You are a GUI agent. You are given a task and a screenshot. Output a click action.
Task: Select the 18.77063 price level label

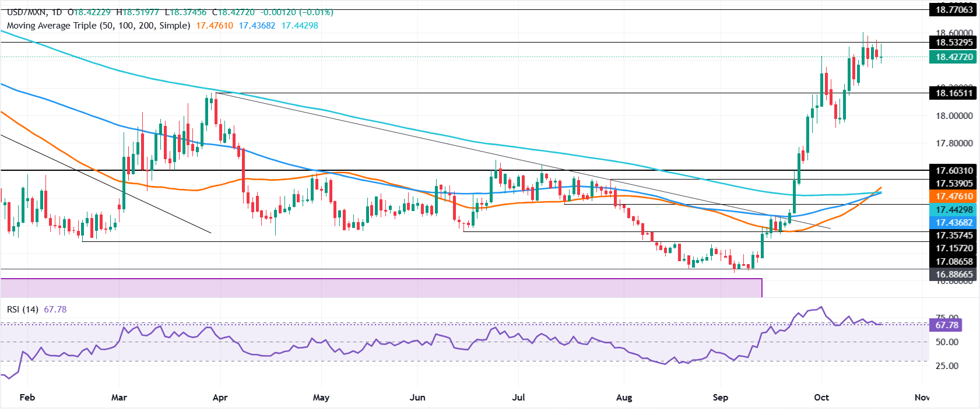(x=954, y=9)
